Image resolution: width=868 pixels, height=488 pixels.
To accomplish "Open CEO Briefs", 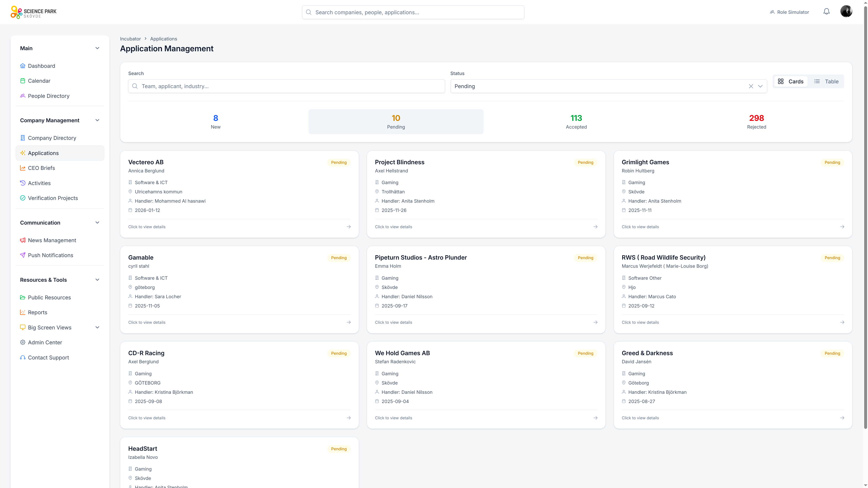I will (x=60, y=168).
